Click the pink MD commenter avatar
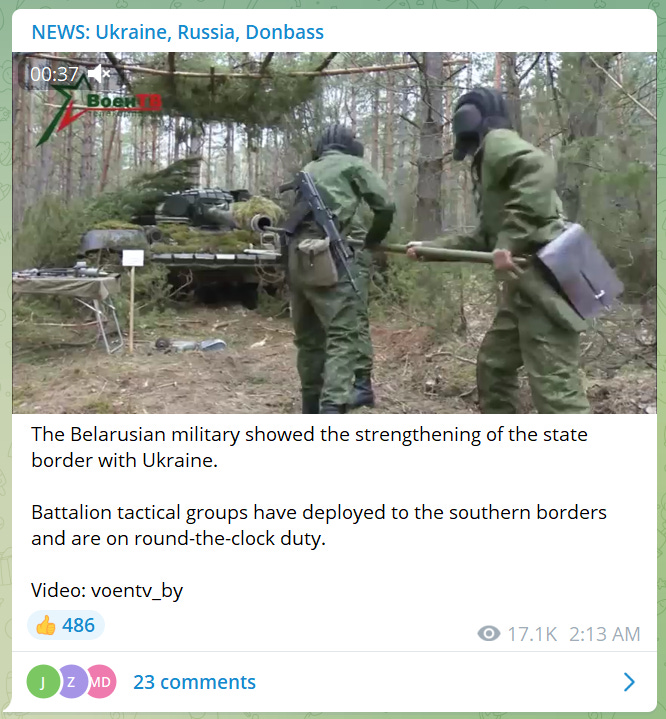The width and height of the screenshot is (666, 719). (x=101, y=682)
